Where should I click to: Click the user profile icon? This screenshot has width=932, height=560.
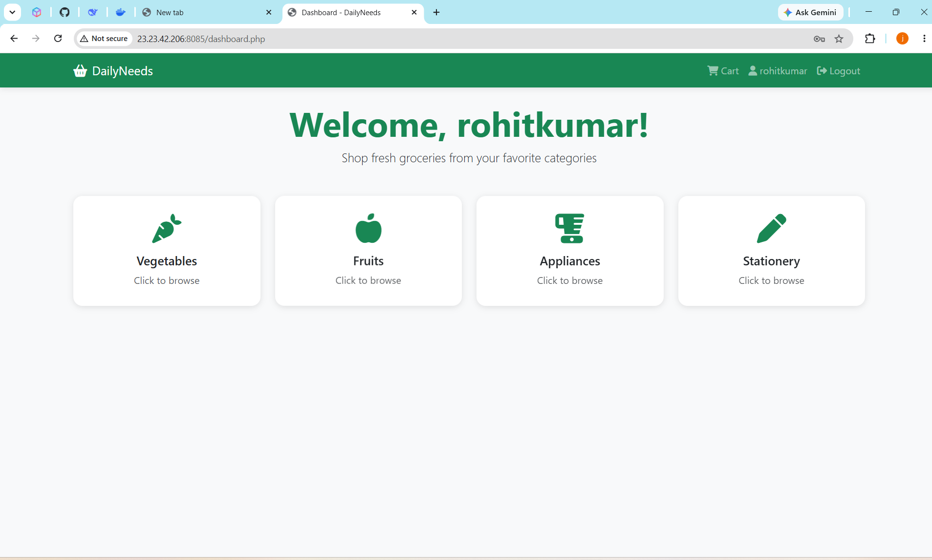[x=753, y=71]
